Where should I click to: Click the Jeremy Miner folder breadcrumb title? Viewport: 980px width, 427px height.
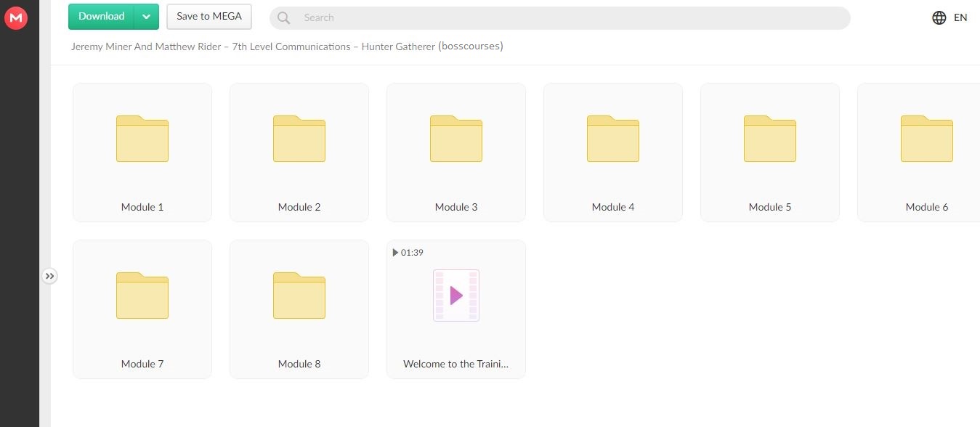coord(287,46)
